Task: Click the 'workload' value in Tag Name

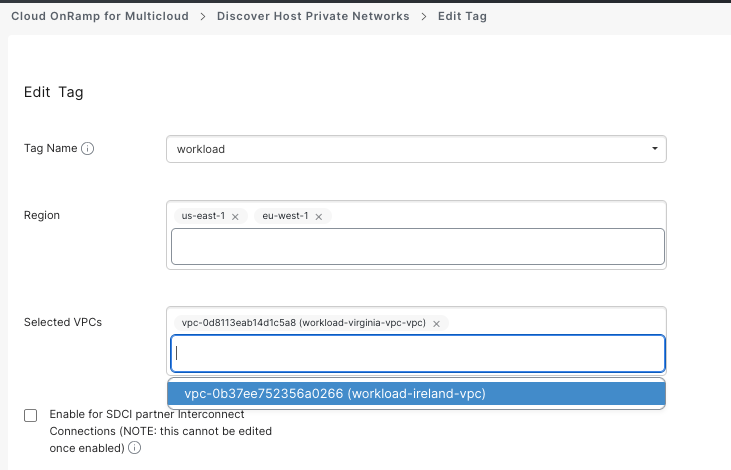Action: coord(201,149)
